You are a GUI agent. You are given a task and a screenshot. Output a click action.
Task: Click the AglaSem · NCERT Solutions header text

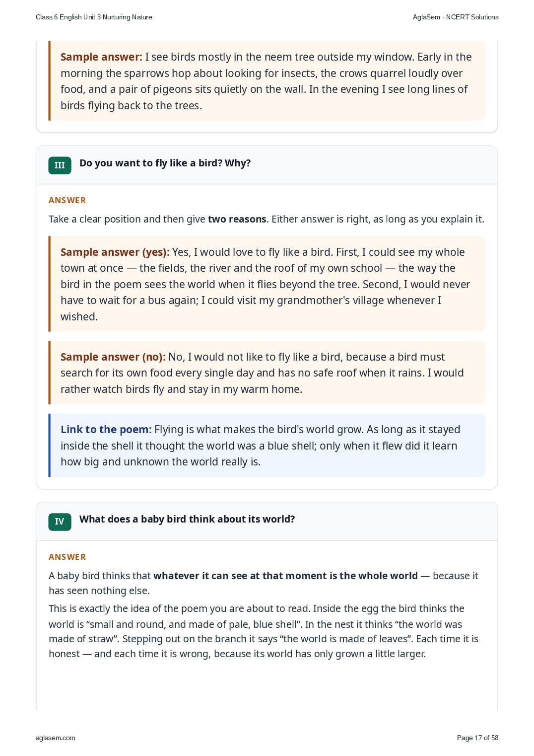tap(456, 17)
